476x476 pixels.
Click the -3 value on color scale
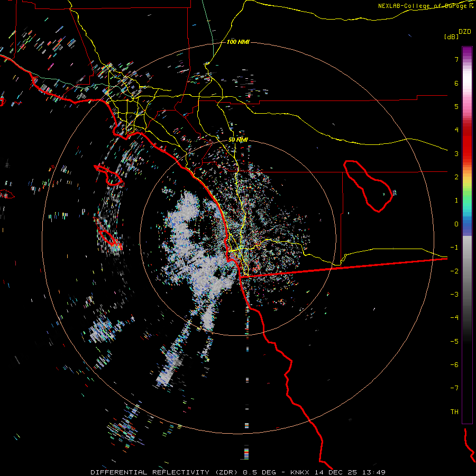[454, 295]
